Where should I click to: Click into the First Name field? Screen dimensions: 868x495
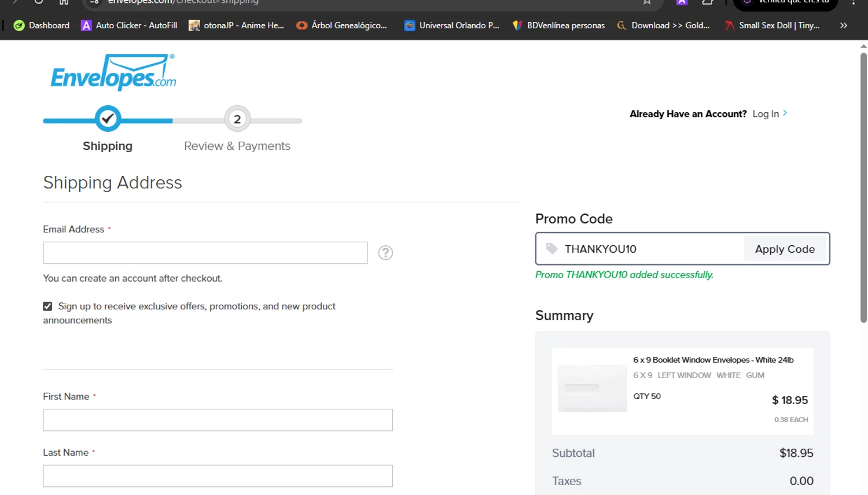point(218,420)
